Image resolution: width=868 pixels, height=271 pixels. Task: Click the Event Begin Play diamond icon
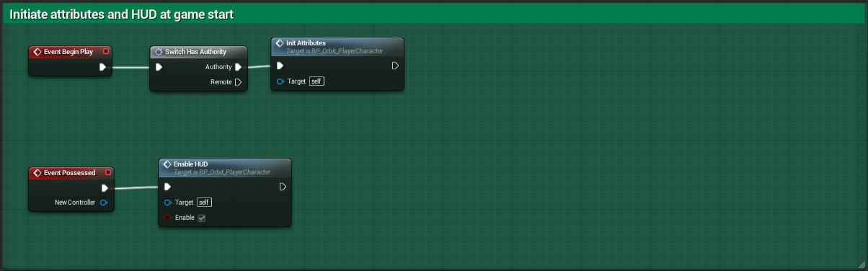37,52
